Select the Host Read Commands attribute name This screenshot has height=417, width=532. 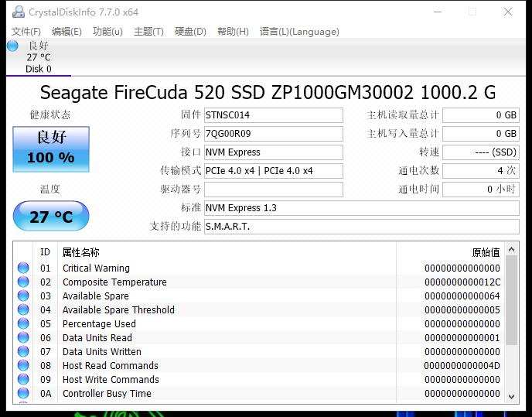[x=111, y=366]
